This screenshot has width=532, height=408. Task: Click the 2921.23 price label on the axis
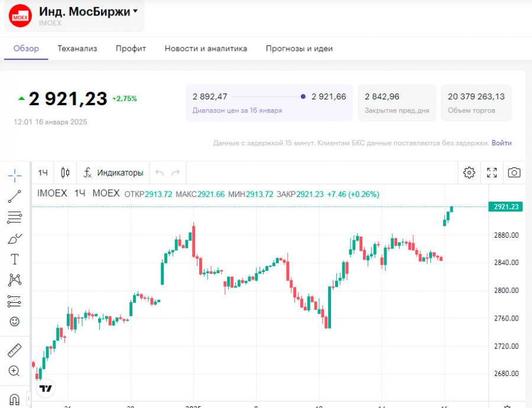506,207
